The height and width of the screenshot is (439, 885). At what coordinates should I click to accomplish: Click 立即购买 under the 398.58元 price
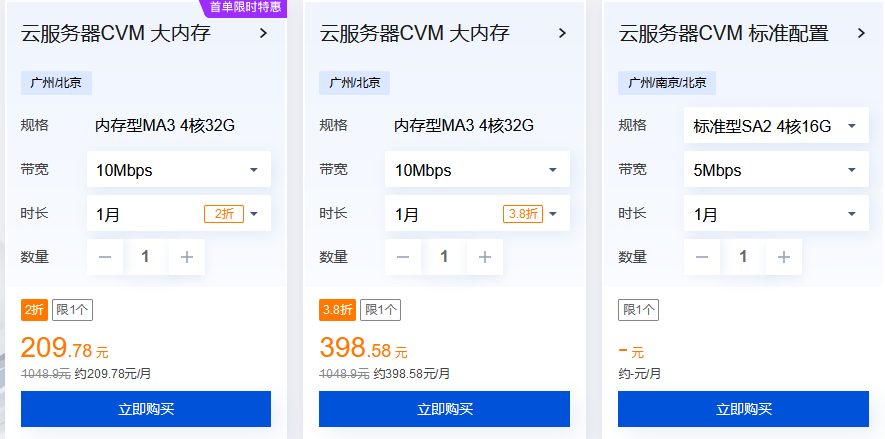[444, 409]
